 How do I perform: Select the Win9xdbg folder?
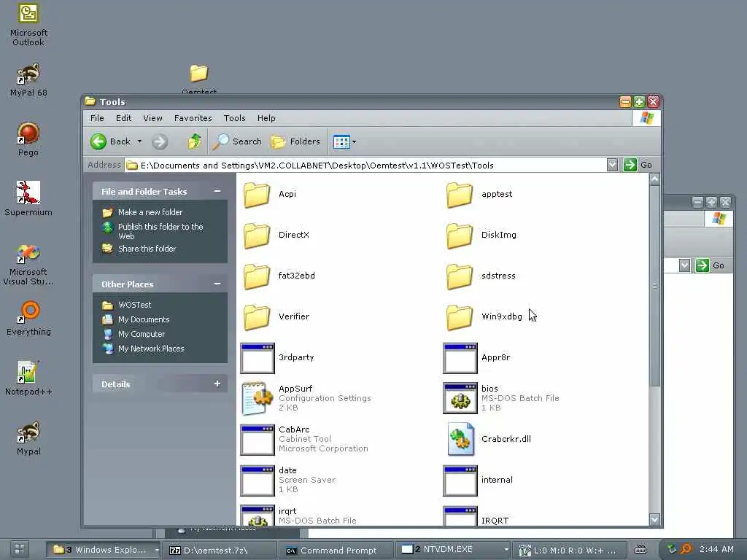tap(484, 317)
